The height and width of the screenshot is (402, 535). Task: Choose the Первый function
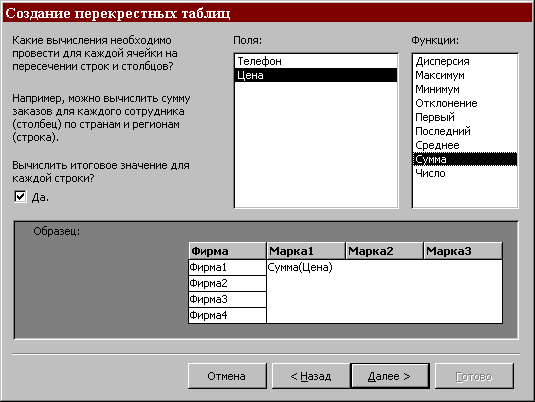coord(465,117)
